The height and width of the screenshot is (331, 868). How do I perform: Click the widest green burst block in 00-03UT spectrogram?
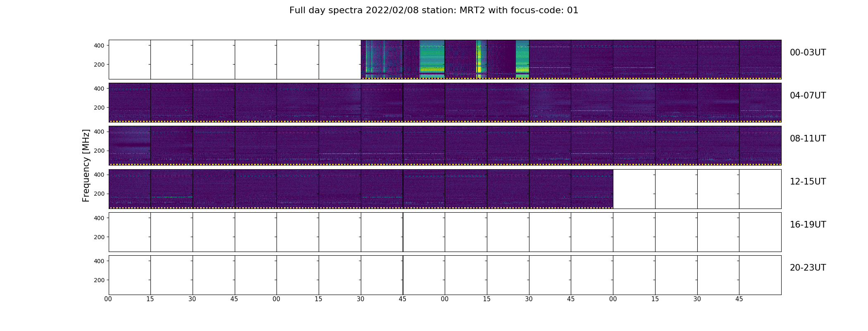click(x=432, y=59)
